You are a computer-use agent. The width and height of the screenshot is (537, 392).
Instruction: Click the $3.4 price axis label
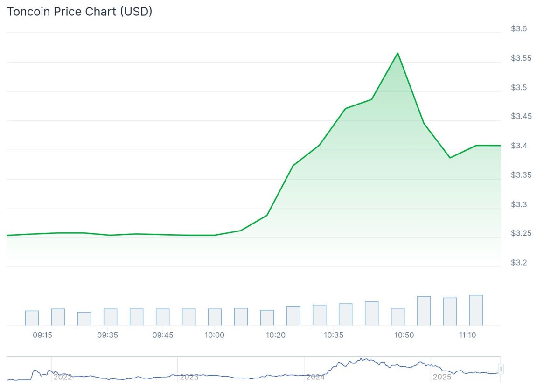tap(519, 146)
